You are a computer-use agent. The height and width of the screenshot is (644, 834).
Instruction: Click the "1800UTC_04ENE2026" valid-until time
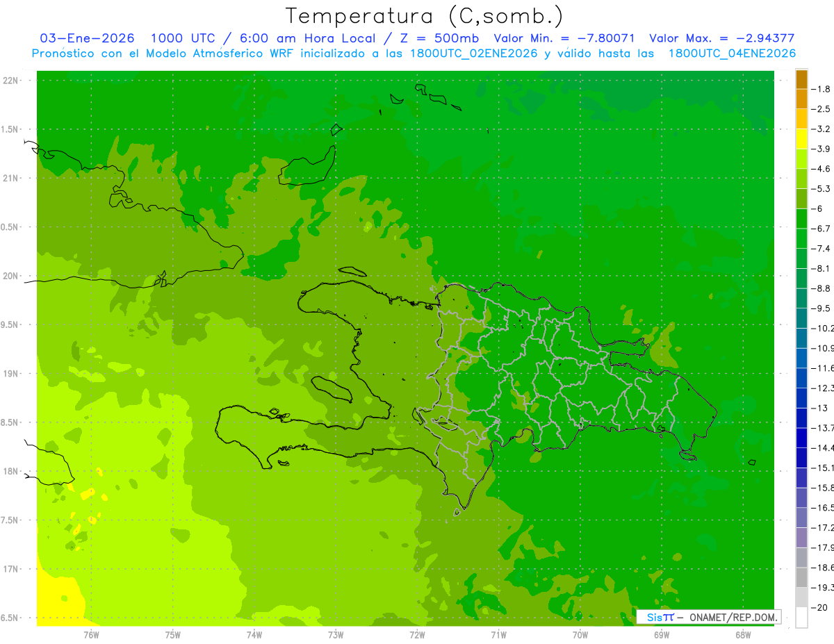pyautogui.click(x=732, y=53)
